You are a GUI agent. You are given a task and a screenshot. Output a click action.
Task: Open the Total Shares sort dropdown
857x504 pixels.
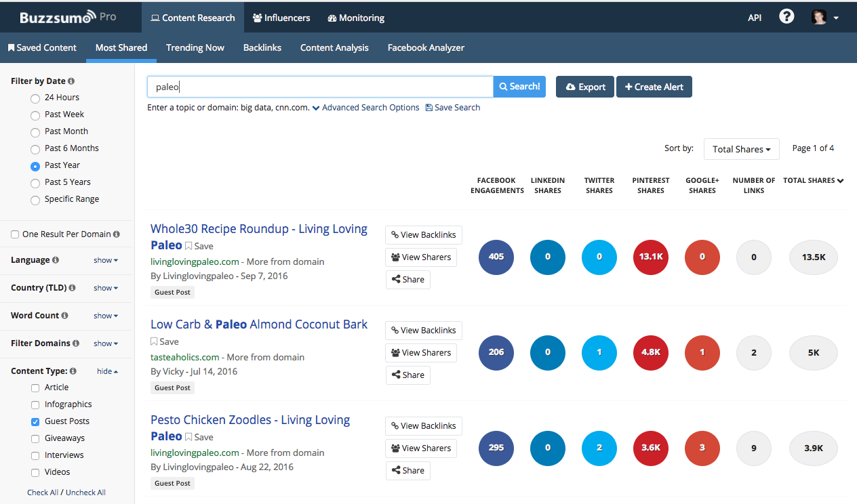coord(742,149)
